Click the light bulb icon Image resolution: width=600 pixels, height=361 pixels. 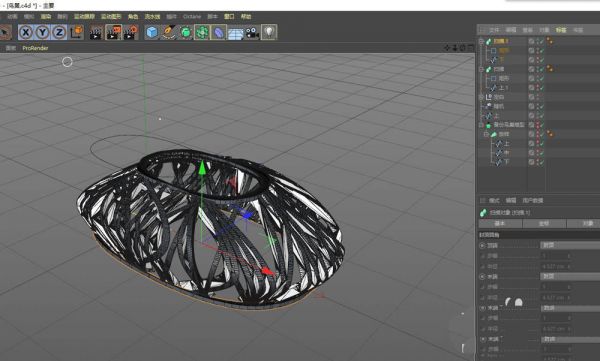coord(269,32)
